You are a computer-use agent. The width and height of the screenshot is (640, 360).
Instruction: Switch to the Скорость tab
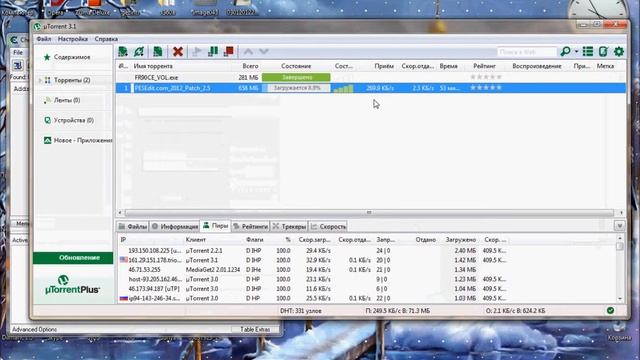pyautogui.click(x=328, y=226)
